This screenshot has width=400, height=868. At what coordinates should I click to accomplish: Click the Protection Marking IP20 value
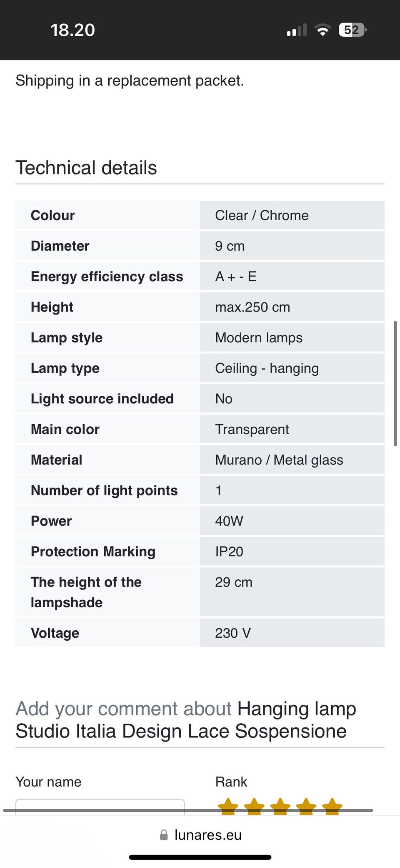tap(229, 551)
